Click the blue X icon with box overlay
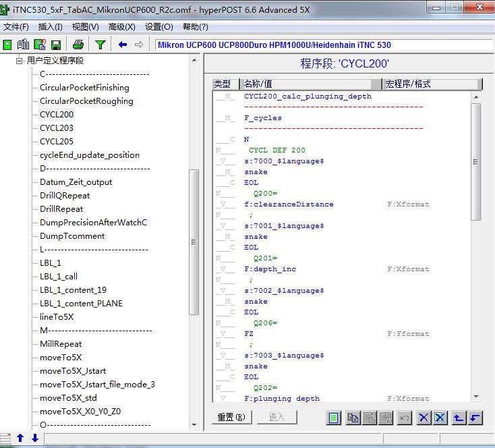495x448 pixels. click(440, 418)
